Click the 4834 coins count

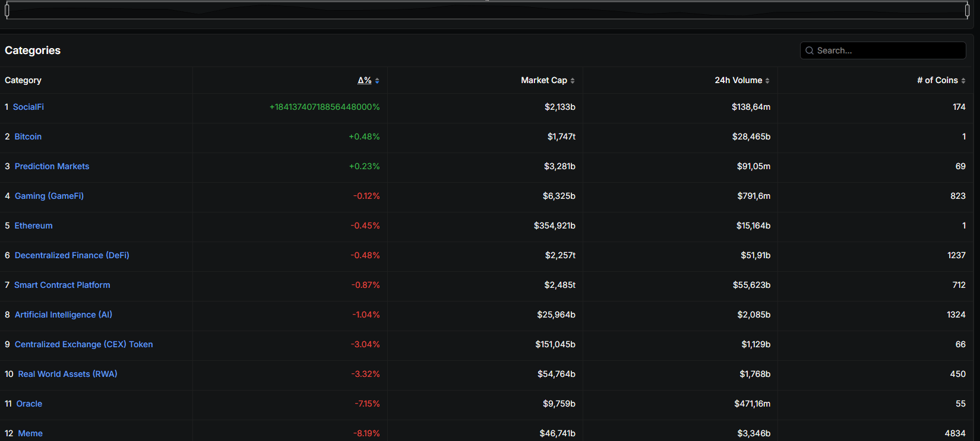(x=955, y=433)
